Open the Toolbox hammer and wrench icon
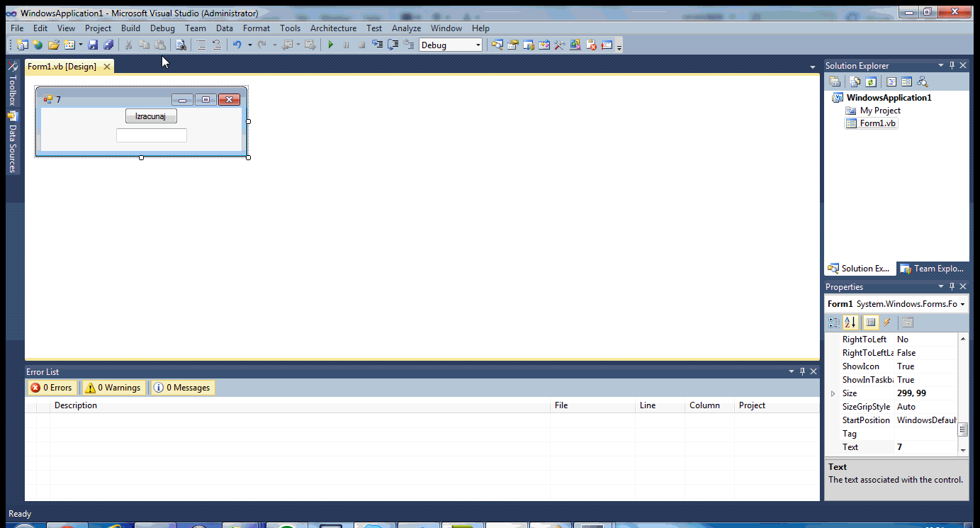This screenshot has height=528, width=980. (560, 45)
